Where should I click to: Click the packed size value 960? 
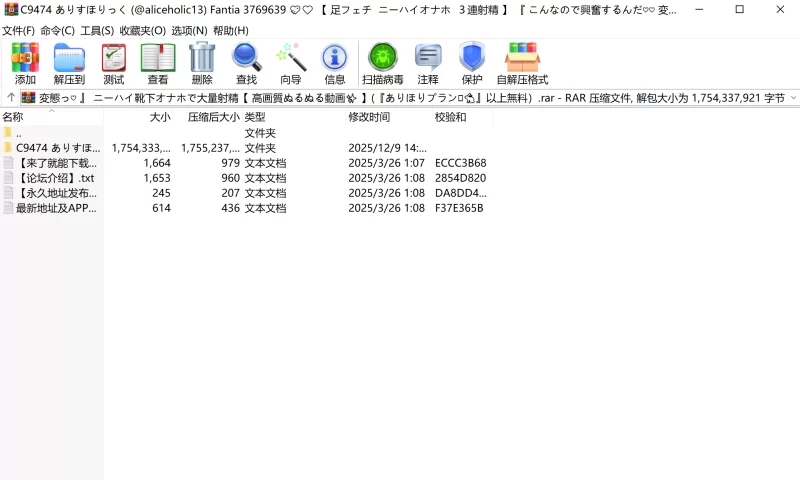coord(231,178)
